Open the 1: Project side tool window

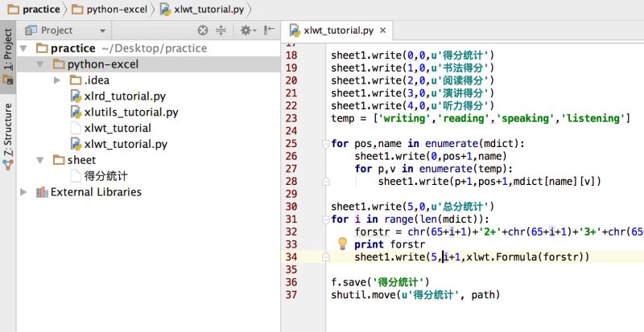[x=8, y=55]
